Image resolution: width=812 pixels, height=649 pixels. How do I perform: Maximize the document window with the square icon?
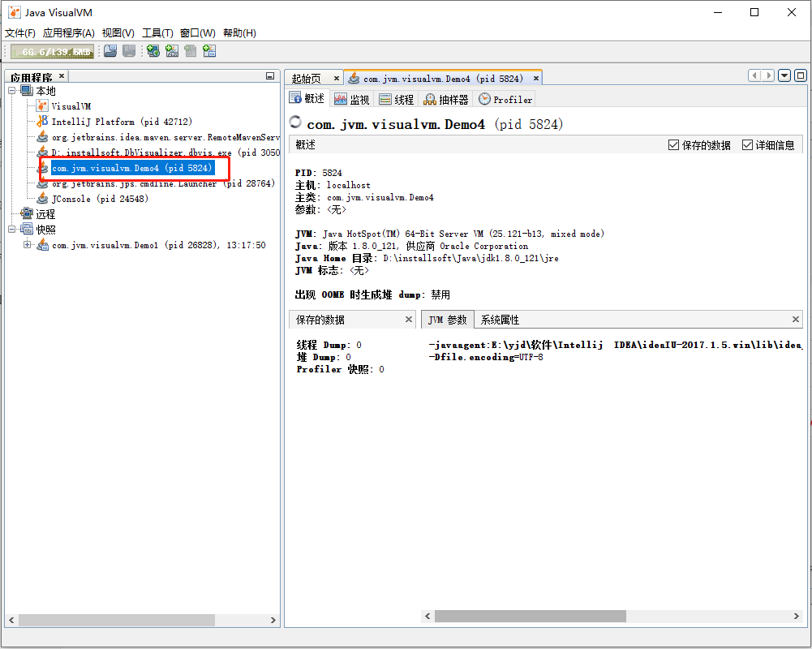(x=800, y=75)
